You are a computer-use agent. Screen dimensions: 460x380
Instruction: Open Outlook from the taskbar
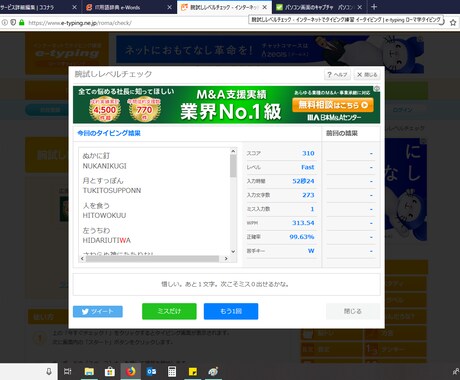[x=151, y=371]
